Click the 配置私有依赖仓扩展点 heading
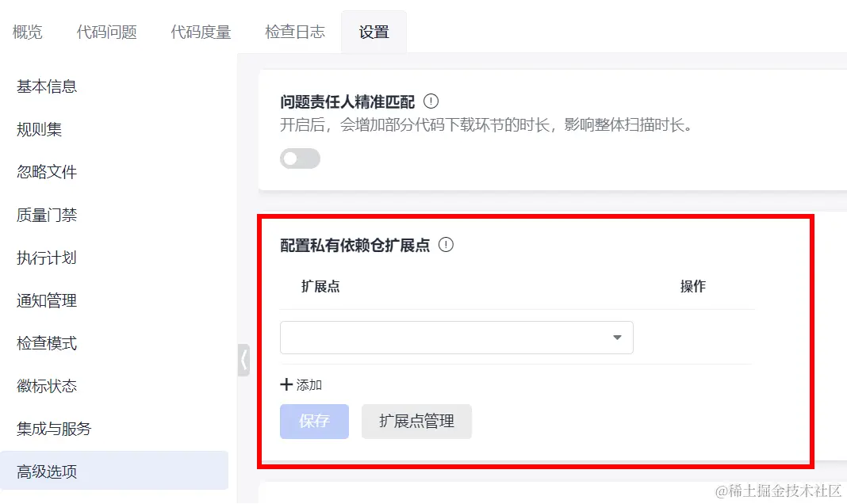Viewport: 847px width, 504px height. pyautogui.click(x=355, y=245)
